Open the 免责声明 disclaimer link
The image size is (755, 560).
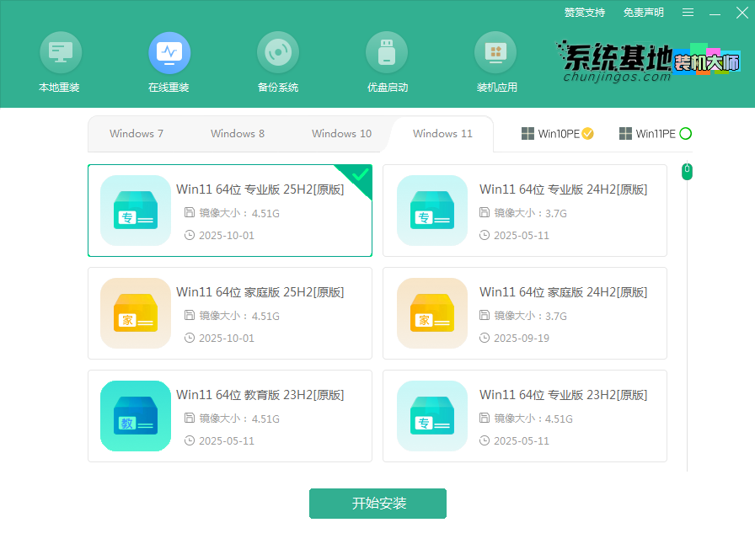pyautogui.click(x=643, y=13)
